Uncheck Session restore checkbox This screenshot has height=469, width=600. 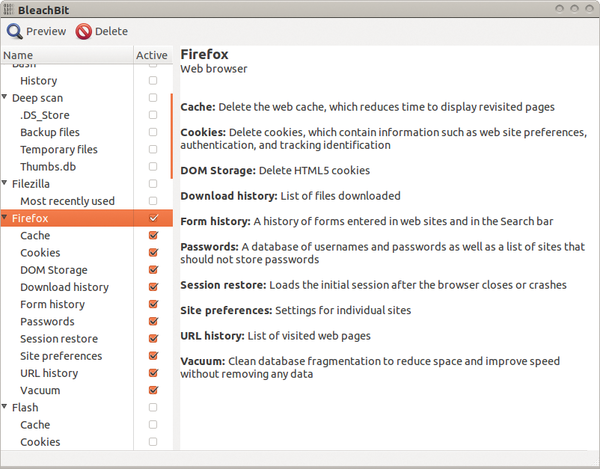click(153, 339)
